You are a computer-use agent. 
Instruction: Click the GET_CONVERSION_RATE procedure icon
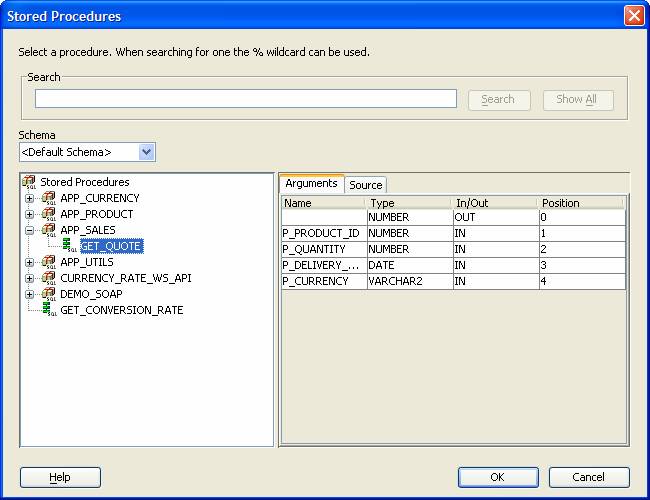coord(48,310)
